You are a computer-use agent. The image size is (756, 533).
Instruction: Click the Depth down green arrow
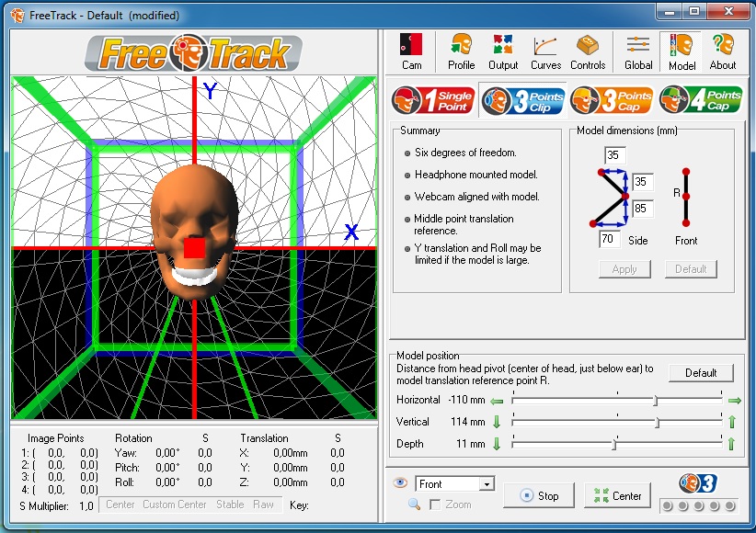(497, 444)
